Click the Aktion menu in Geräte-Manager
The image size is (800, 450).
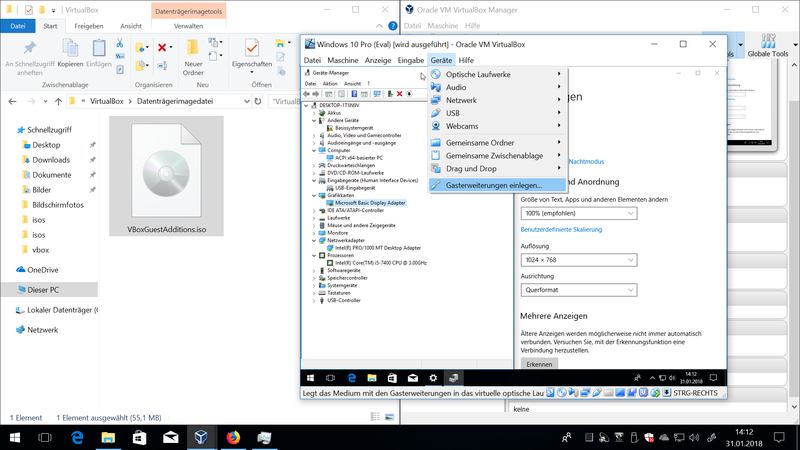[x=330, y=84]
